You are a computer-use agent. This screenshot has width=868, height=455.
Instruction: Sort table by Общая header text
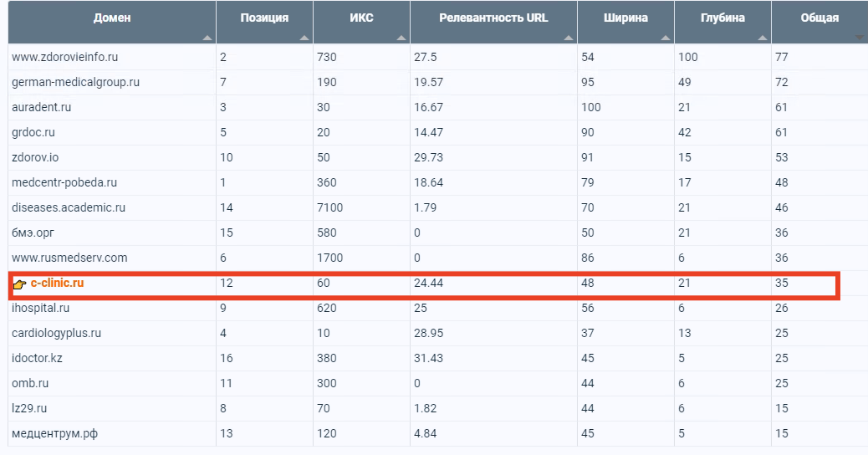819,18
